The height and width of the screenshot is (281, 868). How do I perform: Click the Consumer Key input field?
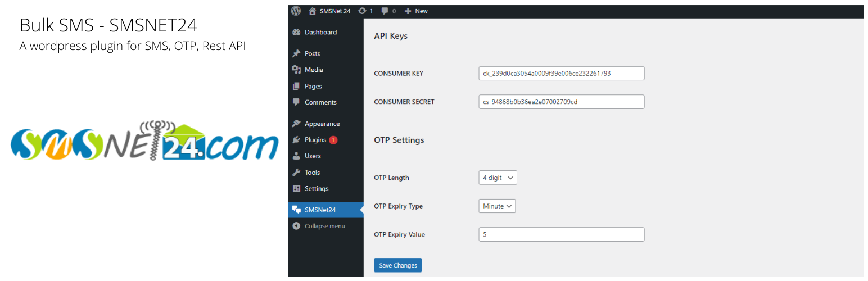coord(561,74)
